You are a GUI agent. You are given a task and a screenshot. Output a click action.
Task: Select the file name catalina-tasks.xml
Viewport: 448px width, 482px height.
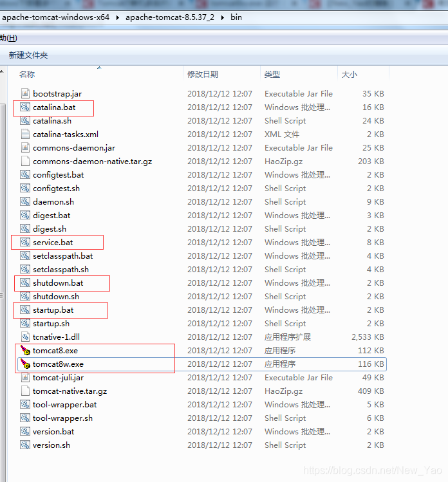click(x=66, y=134)
